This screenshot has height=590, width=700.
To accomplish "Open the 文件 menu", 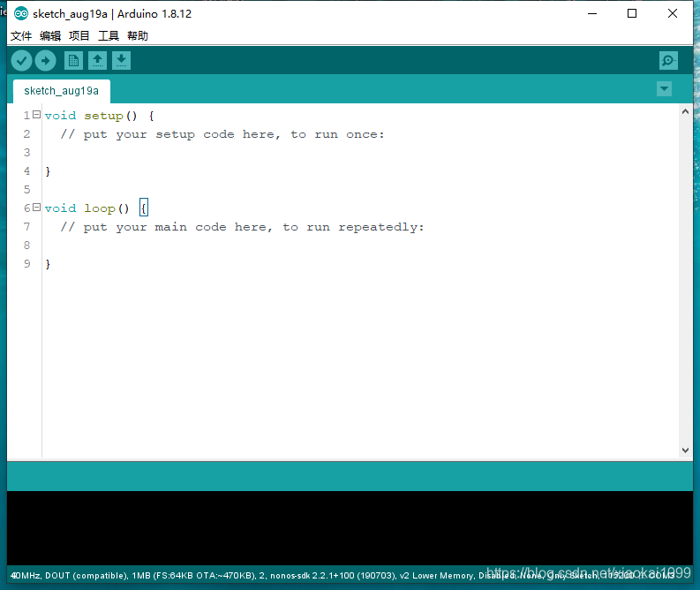I will point(21,35).
